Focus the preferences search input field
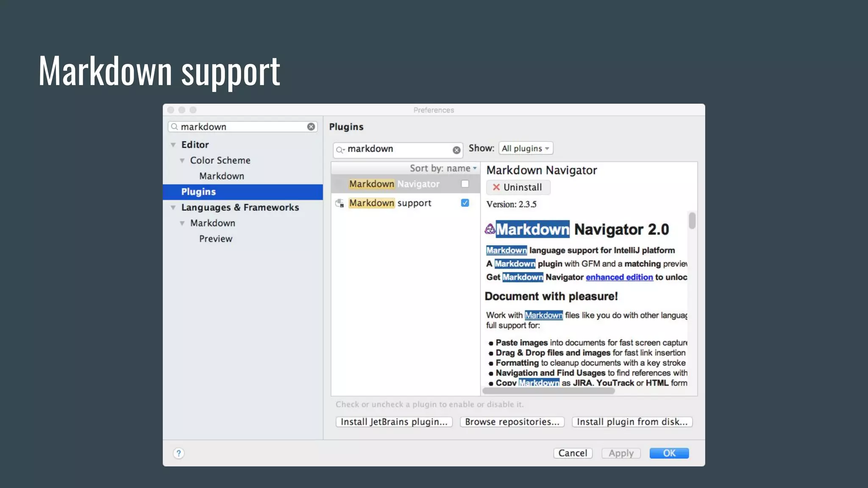 (242, 127)
